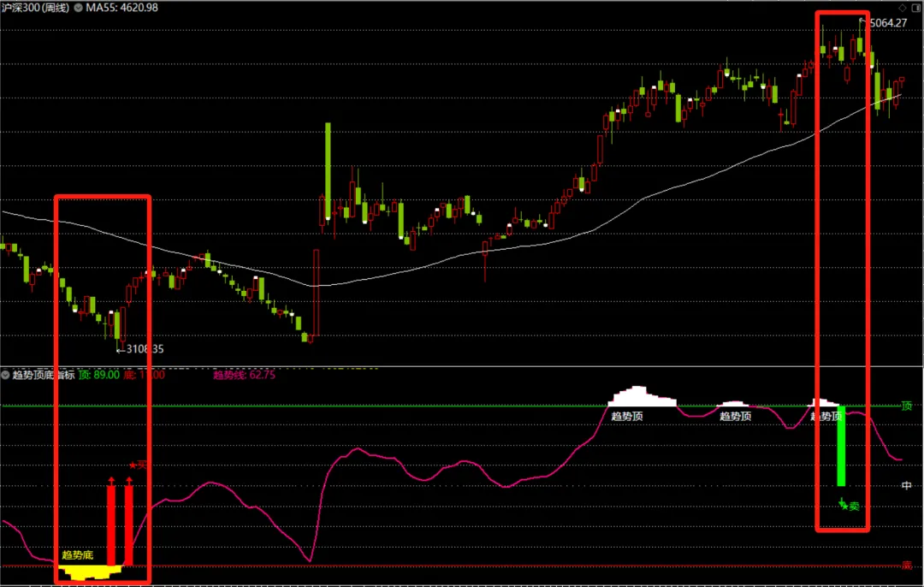The width and height of the screenshot is (924, 587).
Task: Expand the 趋势顶底指标 indicator dropdown arrow
Action: (5, 375)
